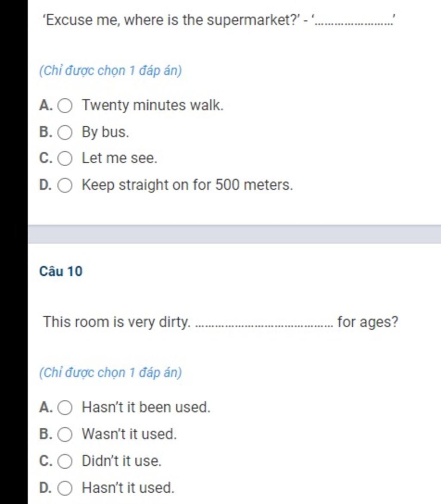Click the answer text 'Keep straight on for 500 meters.'
The width and height of the screenshot is (441, 504).
click(x=187, y=185)
